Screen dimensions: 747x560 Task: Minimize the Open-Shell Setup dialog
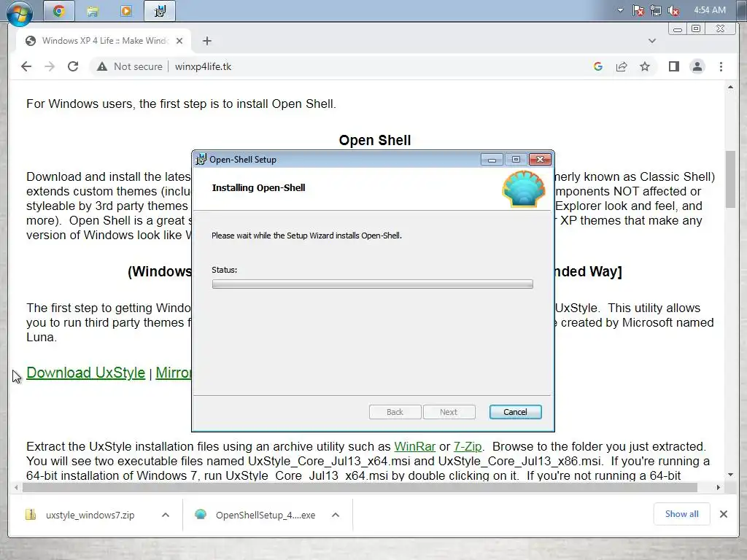click(492, 160)
